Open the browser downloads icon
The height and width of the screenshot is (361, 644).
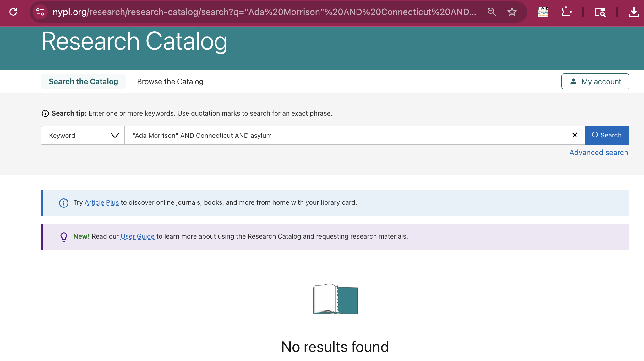pyautogui.click(x=634, y=12)
